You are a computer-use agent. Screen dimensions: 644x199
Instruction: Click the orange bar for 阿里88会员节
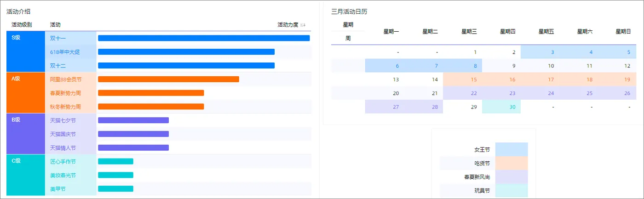tap(168, 79)
